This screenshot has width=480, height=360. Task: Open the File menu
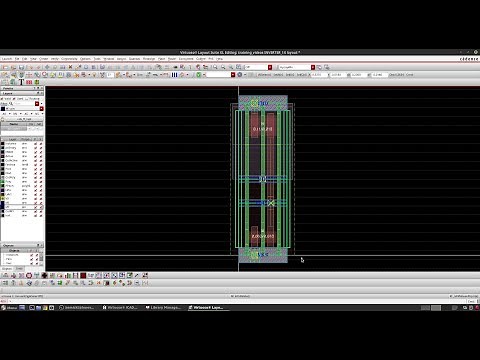point(17,59)
